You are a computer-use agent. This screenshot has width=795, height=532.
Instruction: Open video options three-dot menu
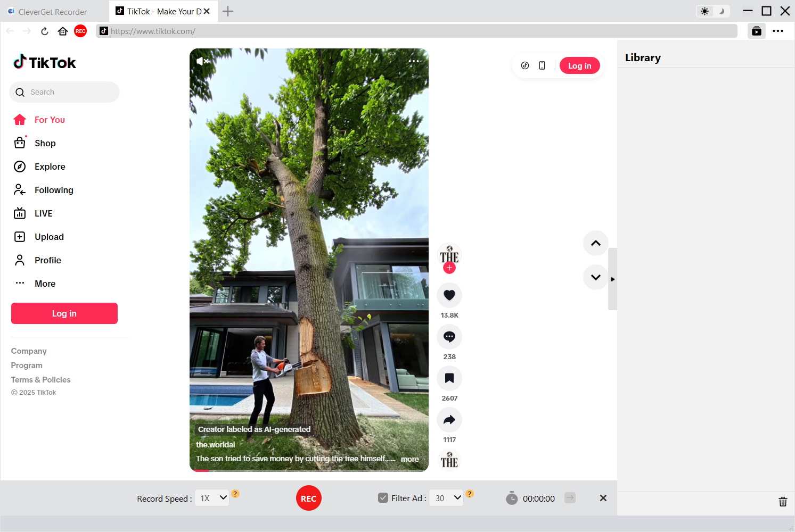[x=414, y=61]
